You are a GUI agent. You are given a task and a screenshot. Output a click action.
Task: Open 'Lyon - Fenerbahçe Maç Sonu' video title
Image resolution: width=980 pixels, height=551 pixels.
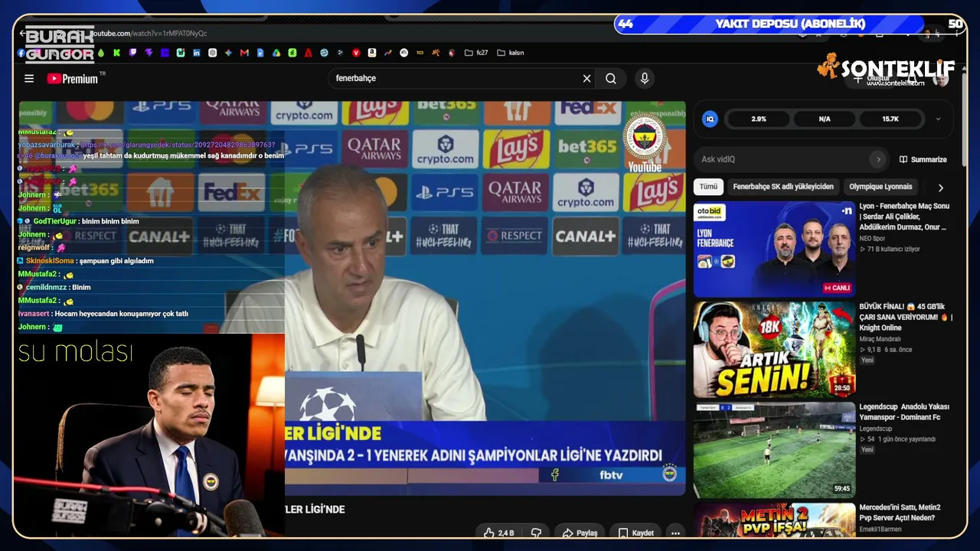tap(904, 217)
